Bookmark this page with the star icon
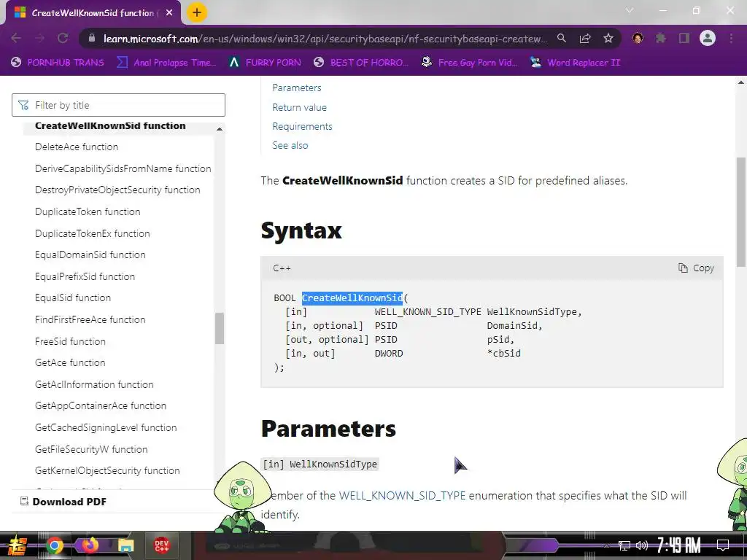 pyautogui.click(x=608, y=38)
